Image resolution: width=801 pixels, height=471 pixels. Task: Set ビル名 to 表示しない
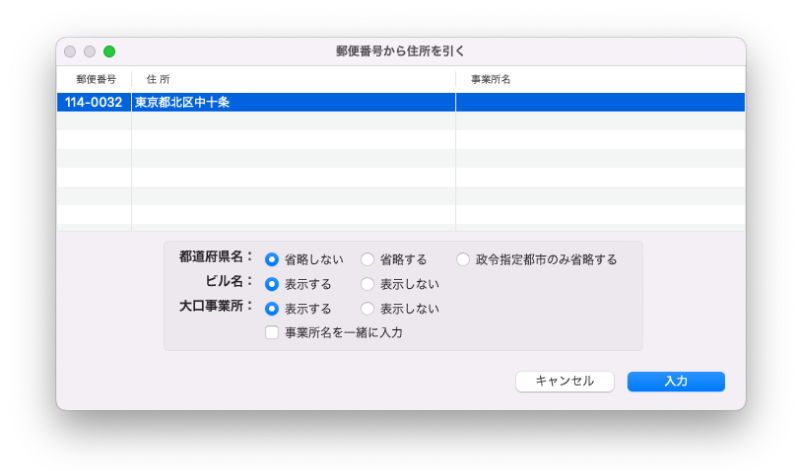click(x=368, y=284)
